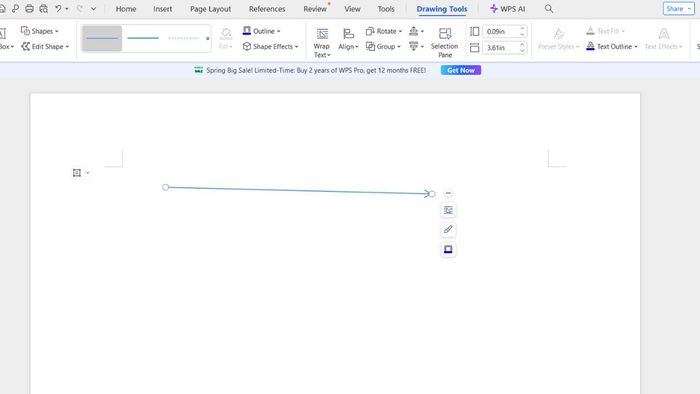Click the arrow end handle of the line
This screenshot has height=394, width=700.
pos(432,194)
